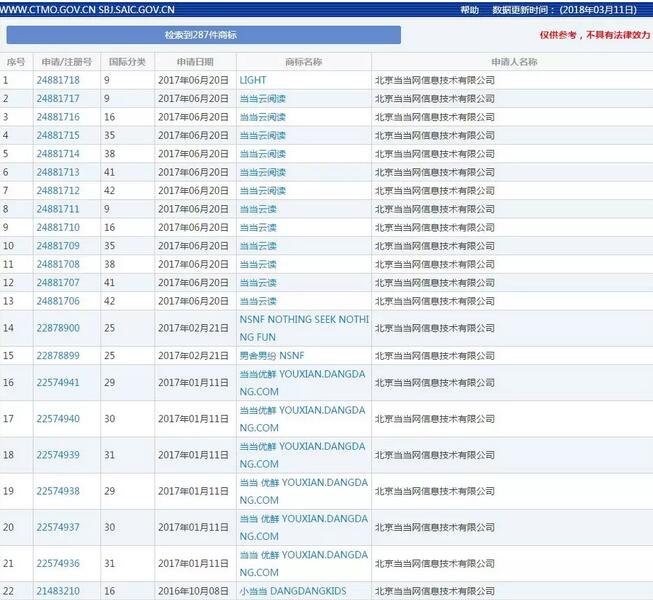Open registration number 22878900
The image size is (653, 600).
pos(58,328)
